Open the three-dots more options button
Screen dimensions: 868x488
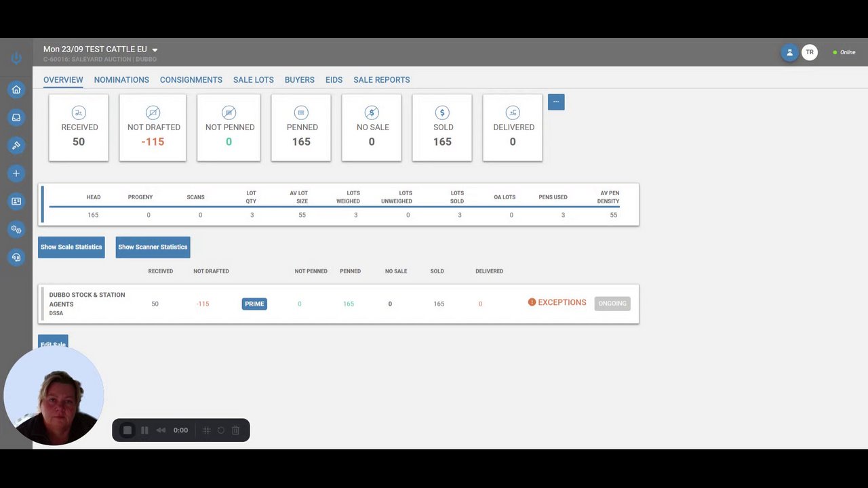pos(556,102)
